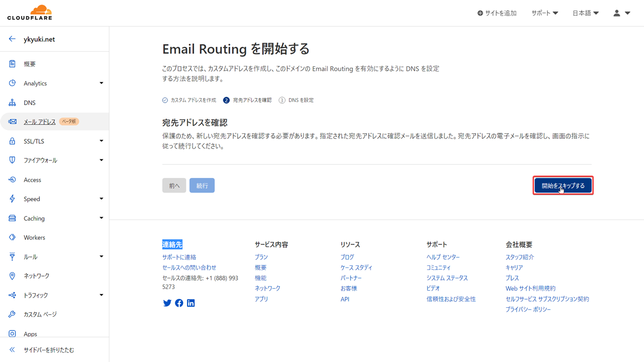Open the システム ステータス footer link
Viewport: 644px width, 362px height.
tap(447, 278)
